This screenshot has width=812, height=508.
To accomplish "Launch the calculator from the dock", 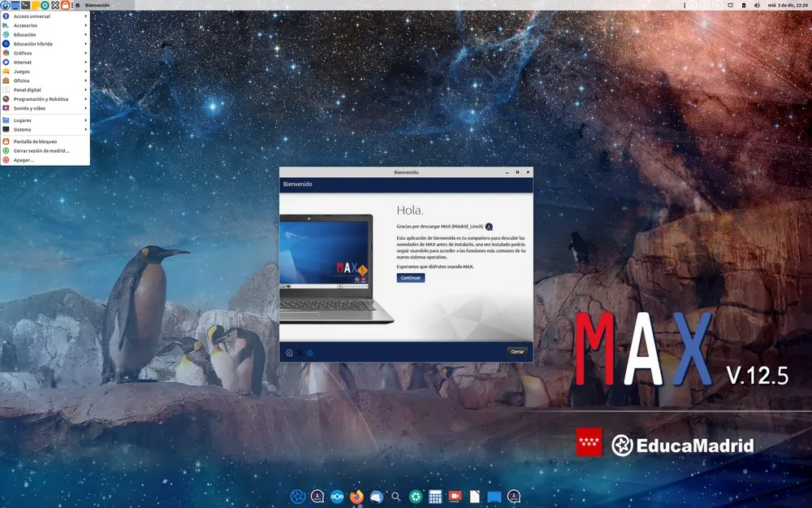I will coord(435,496).
